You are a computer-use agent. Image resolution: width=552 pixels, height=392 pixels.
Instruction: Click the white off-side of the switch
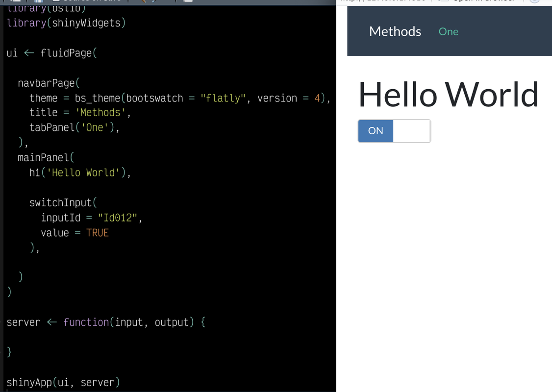[411, 131]
